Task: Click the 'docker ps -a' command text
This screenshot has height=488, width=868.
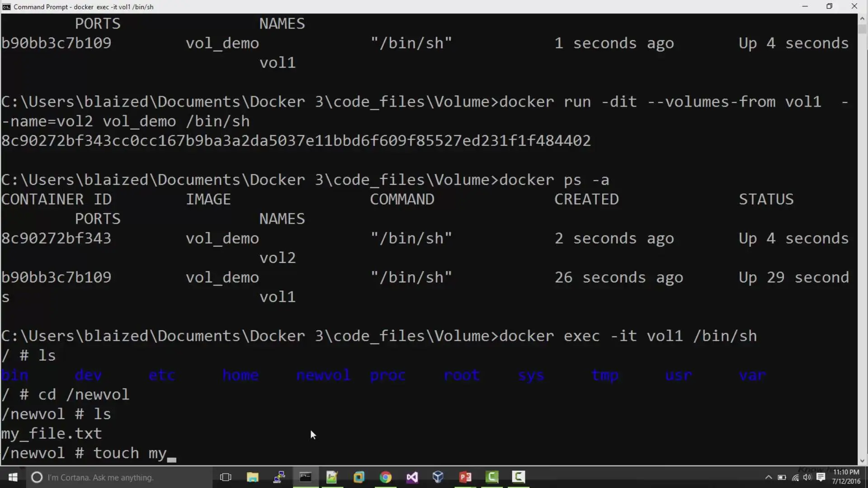Action: tap(554, 180)
